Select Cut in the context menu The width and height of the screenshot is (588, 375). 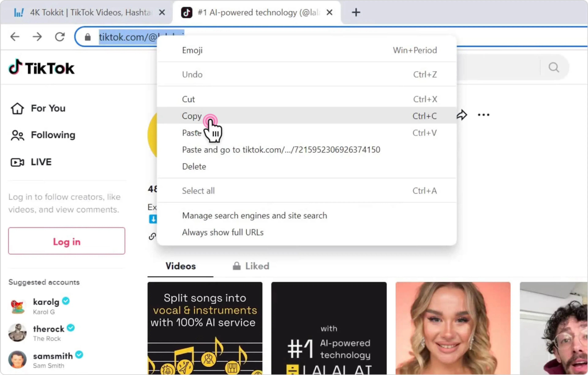click(x=188, y=99)
